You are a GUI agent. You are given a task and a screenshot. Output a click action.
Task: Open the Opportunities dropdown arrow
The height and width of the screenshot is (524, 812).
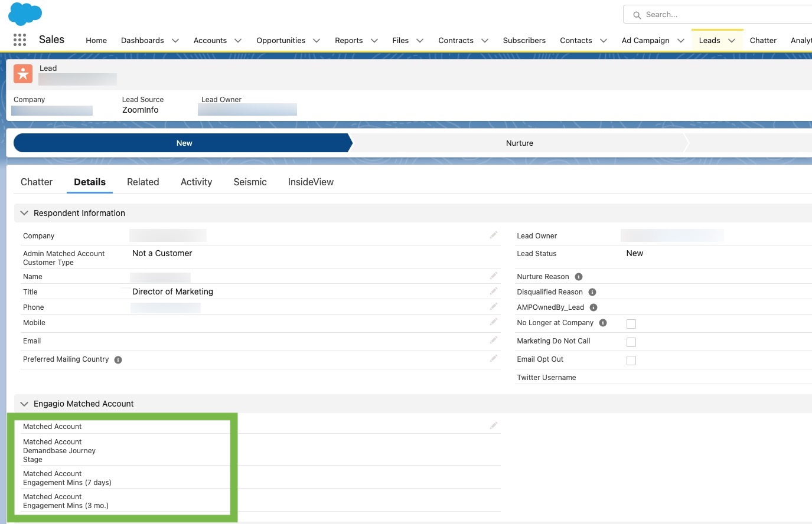[x=317, y=41]
